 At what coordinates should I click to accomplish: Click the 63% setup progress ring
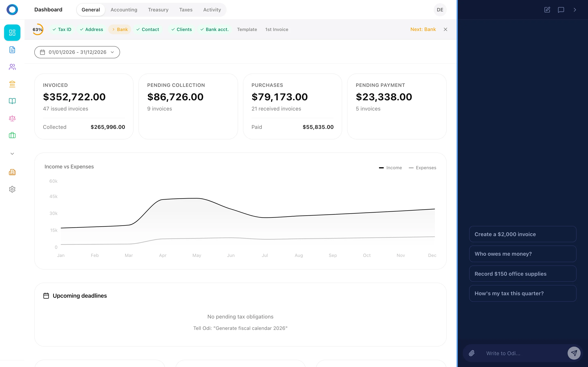[38, 29]
